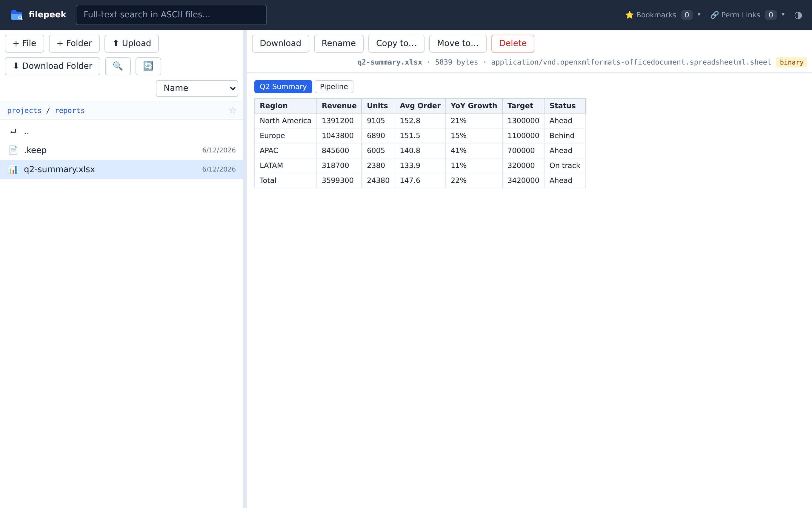Toggle dark mode contrast icon
The image size is (812, 508).
click(x=798, y=15)
